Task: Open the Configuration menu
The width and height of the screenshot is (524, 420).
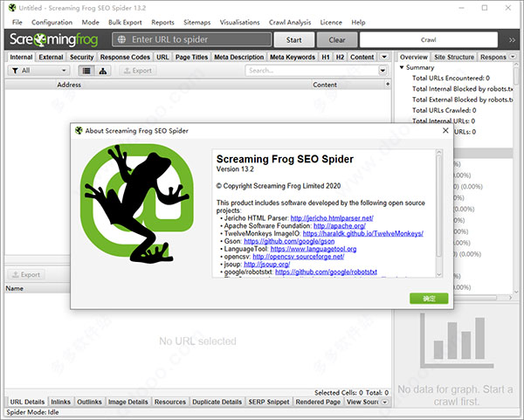Action: [x=52, y=23]
